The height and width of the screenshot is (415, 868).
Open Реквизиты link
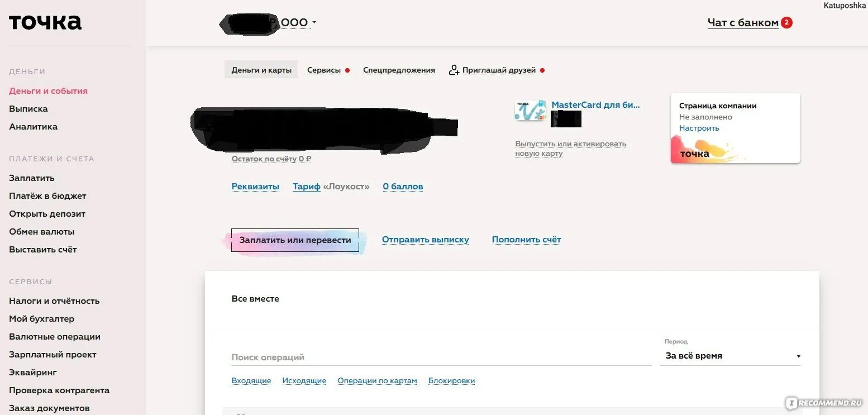coord(255,187)
